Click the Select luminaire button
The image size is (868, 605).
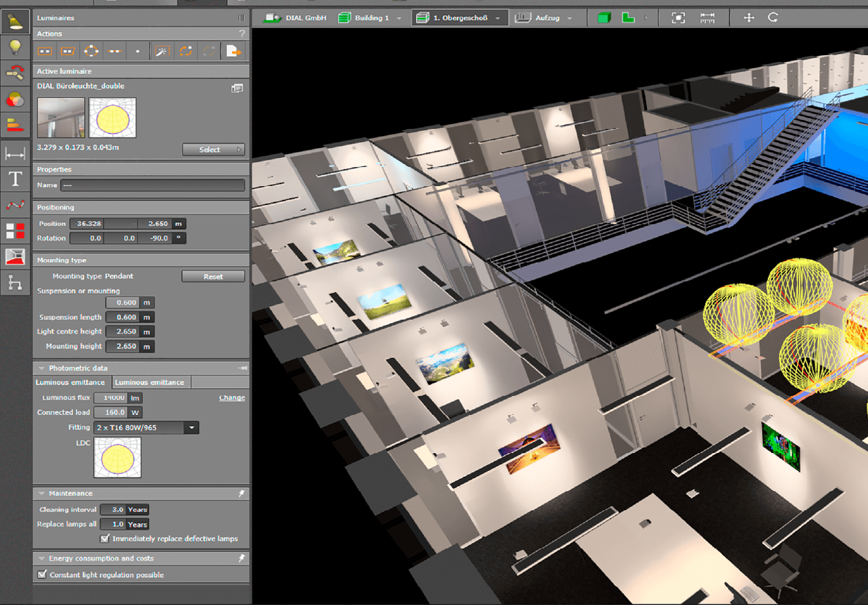(x=213, y=149)
